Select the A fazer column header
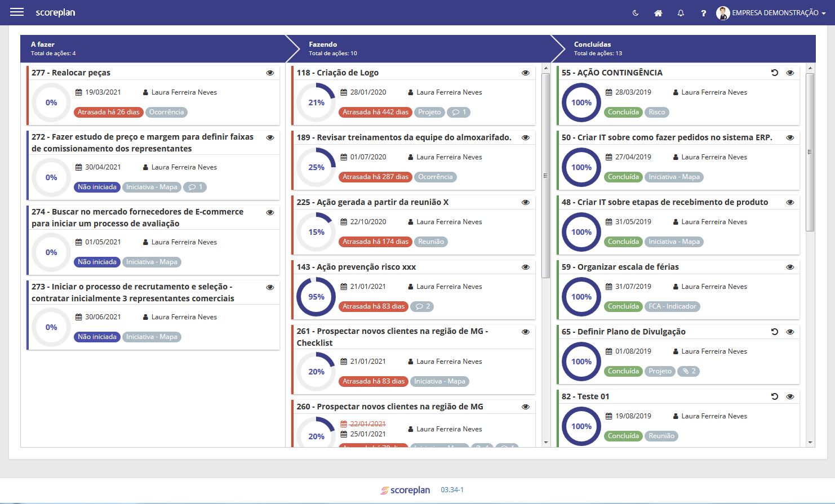 [x=153, y=48]
